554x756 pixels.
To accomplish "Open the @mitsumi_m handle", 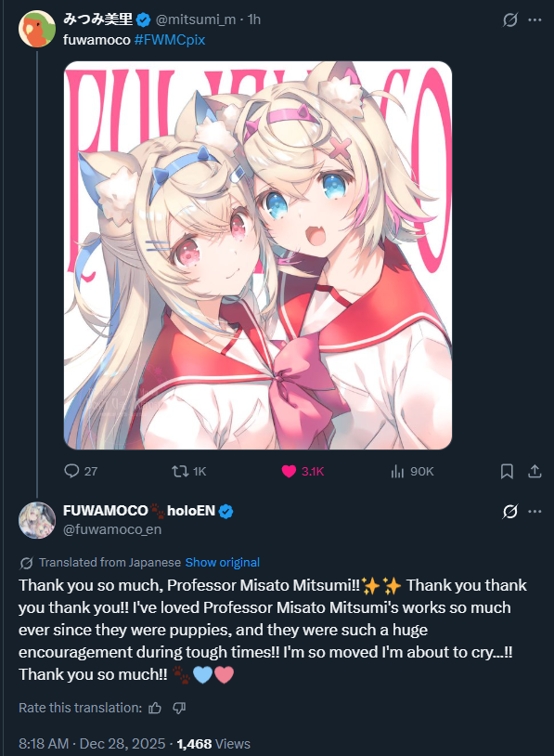I will pos(196,20).
